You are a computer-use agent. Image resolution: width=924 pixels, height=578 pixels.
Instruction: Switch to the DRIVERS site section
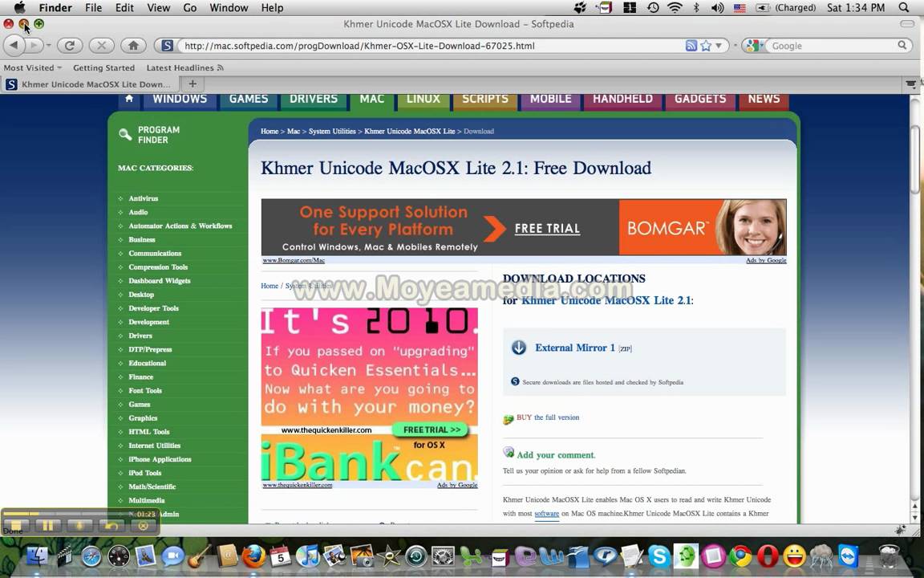pyautogui.click(x=313, y=99)
